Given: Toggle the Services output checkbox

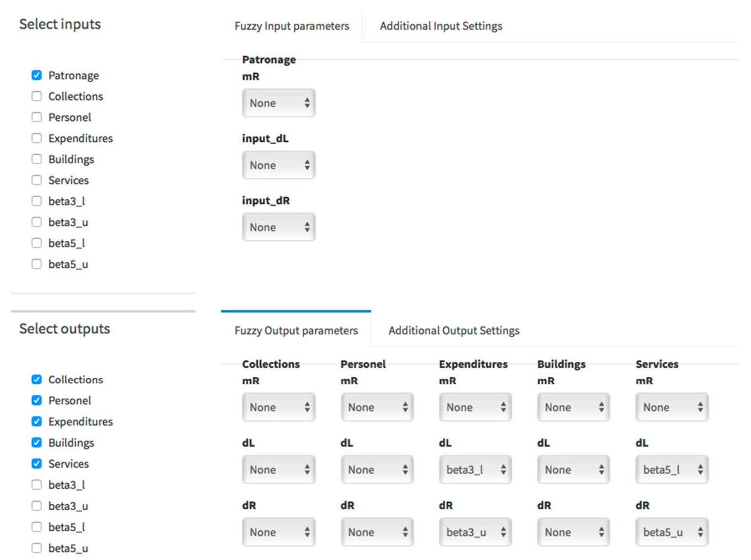Looking at the screenshot, I should (36, 463).
